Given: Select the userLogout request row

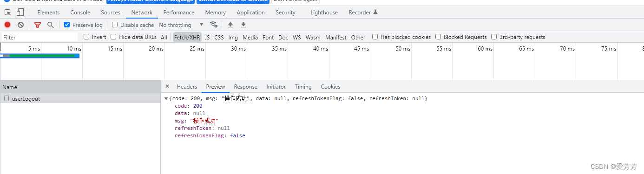Looking at the screenshot, I should (80, 98).
